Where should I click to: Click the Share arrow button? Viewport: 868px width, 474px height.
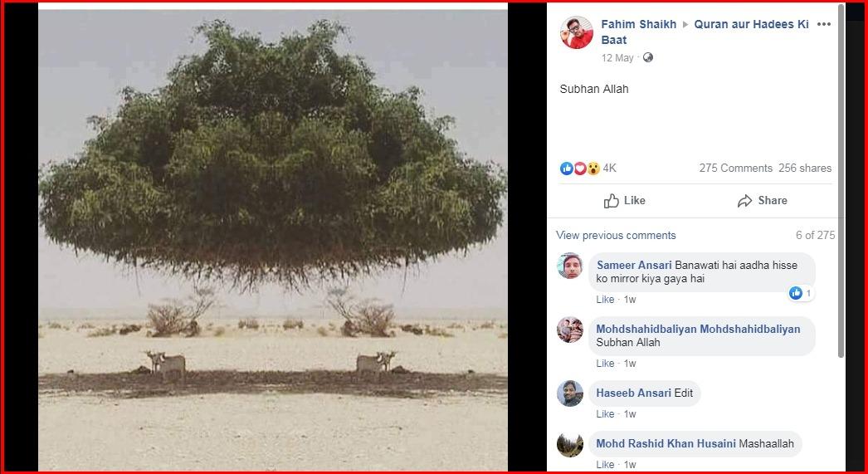tap(762, 200)
